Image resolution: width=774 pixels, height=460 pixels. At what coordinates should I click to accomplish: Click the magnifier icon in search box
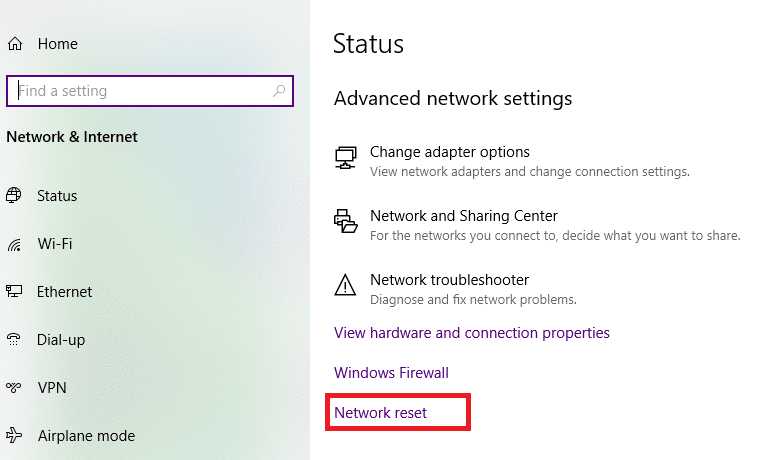click(279, 91)
